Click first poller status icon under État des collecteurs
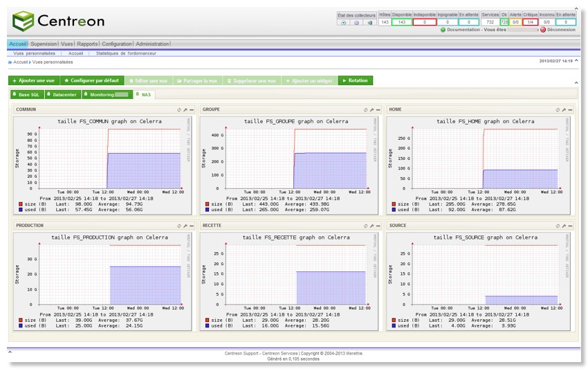This screenshot has width=588, height=369. [x=344, y=22]
